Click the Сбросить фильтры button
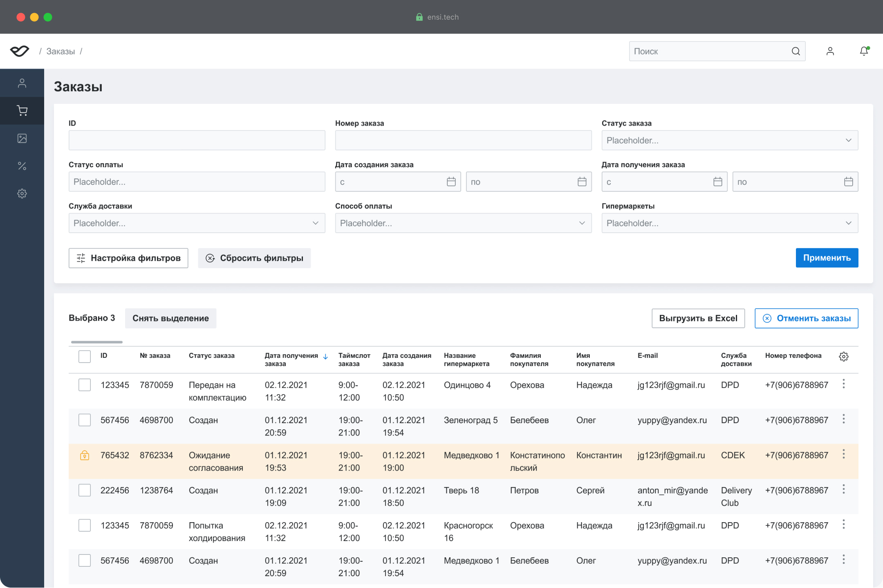This screenshot has width=883, height=588. pos(254,258)
